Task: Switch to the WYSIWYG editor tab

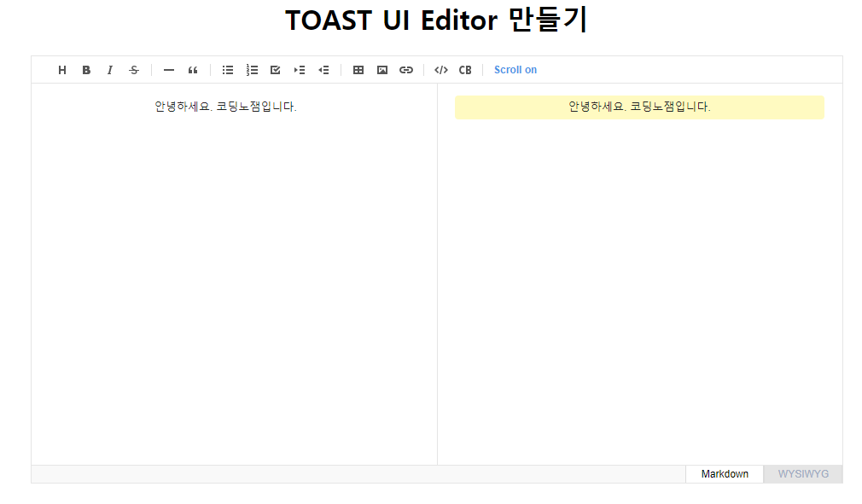Action: [x=803, y=474]
